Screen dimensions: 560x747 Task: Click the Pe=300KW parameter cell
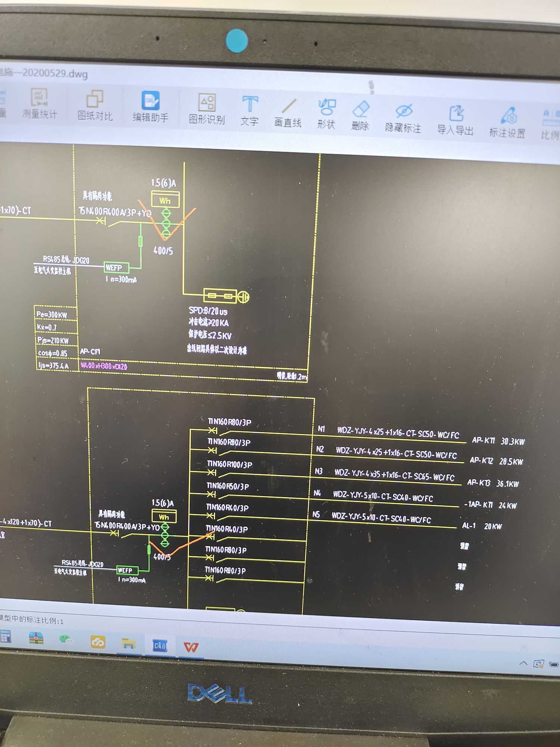point(56,314)
